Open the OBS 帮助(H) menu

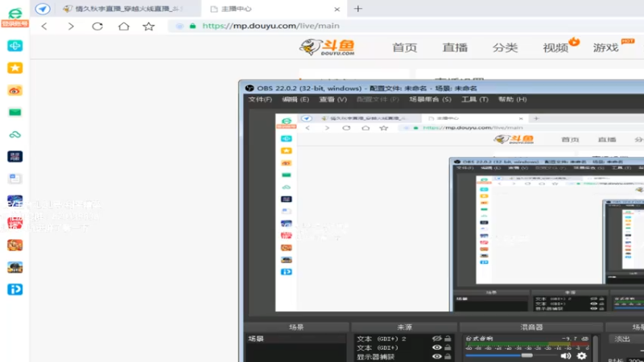[x=512, y=99]
